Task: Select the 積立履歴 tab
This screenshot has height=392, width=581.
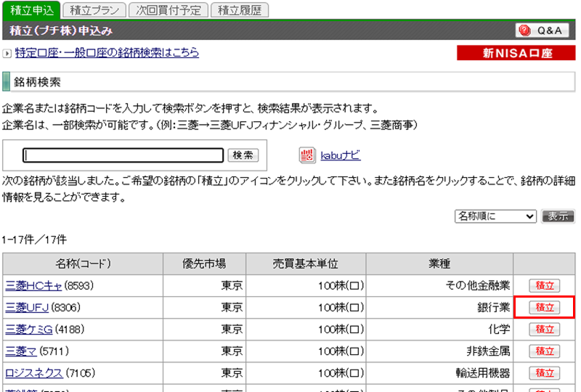Action: click(x=240, y=10)
